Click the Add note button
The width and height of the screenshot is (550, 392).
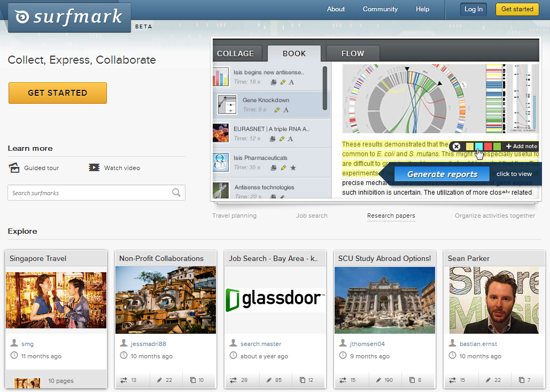[522, 147]
